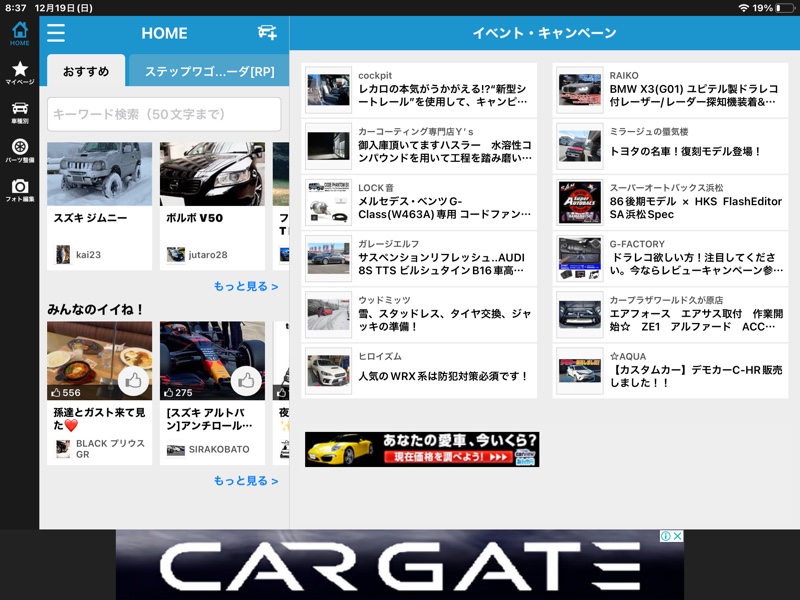Open カープラザワールド久が原店 エアフォース article
Screen dimensions: 800x600
click(x=670, y=314)
